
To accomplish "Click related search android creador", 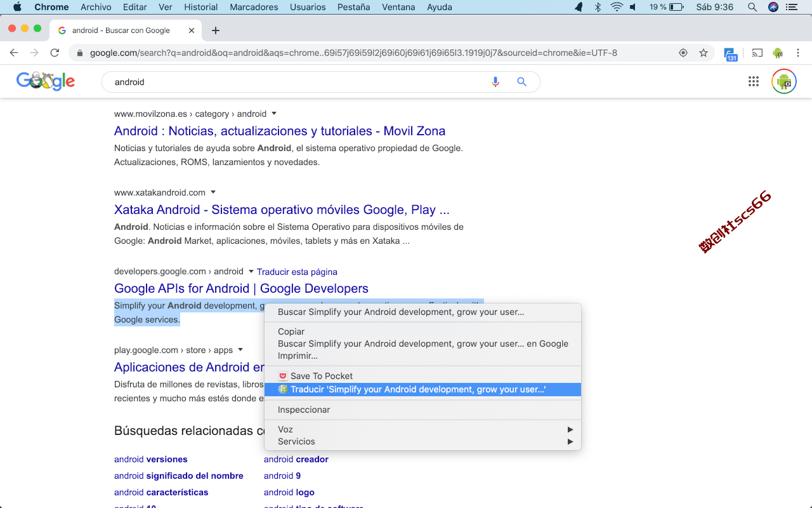I will point(296,459).
